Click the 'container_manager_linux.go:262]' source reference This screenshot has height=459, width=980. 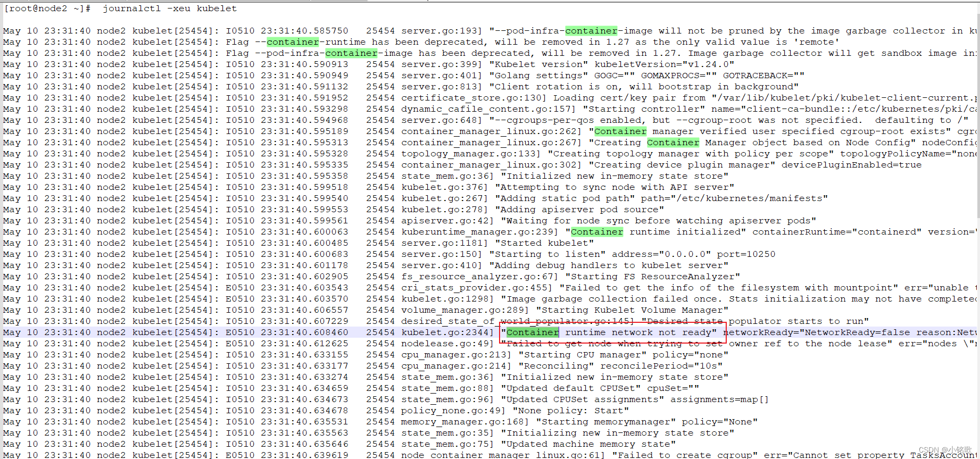(x=492, y=131)
